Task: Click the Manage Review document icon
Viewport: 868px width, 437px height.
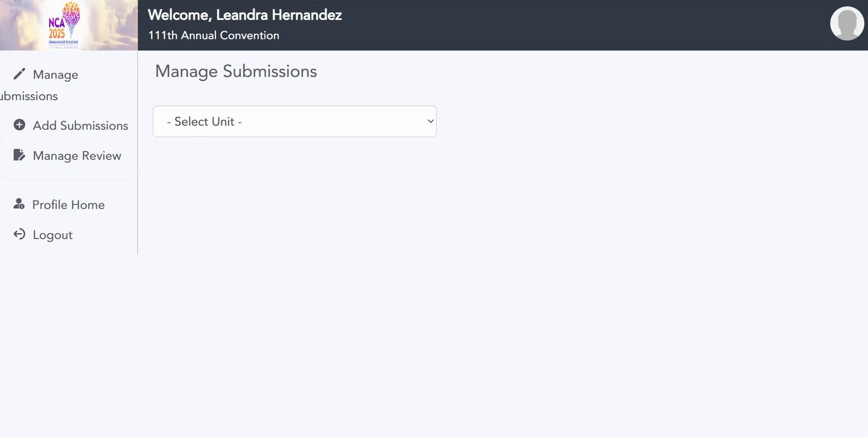Action: click(19, 155)
